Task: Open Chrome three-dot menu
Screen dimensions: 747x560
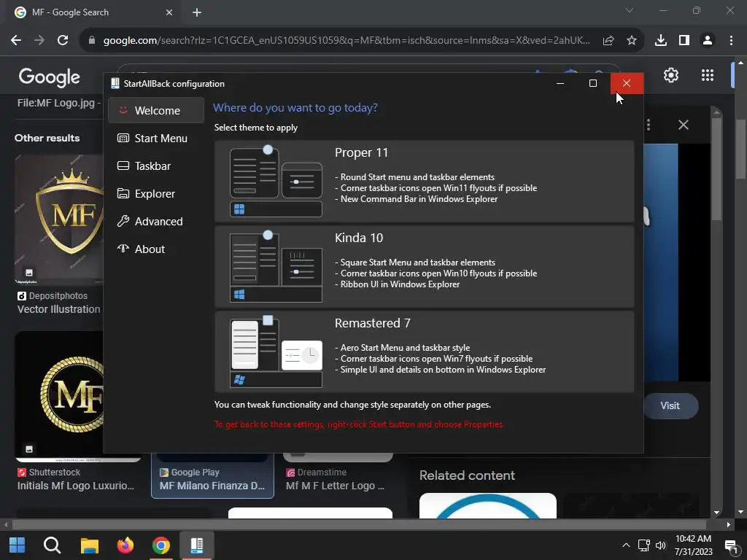Action: coord(731,41)
